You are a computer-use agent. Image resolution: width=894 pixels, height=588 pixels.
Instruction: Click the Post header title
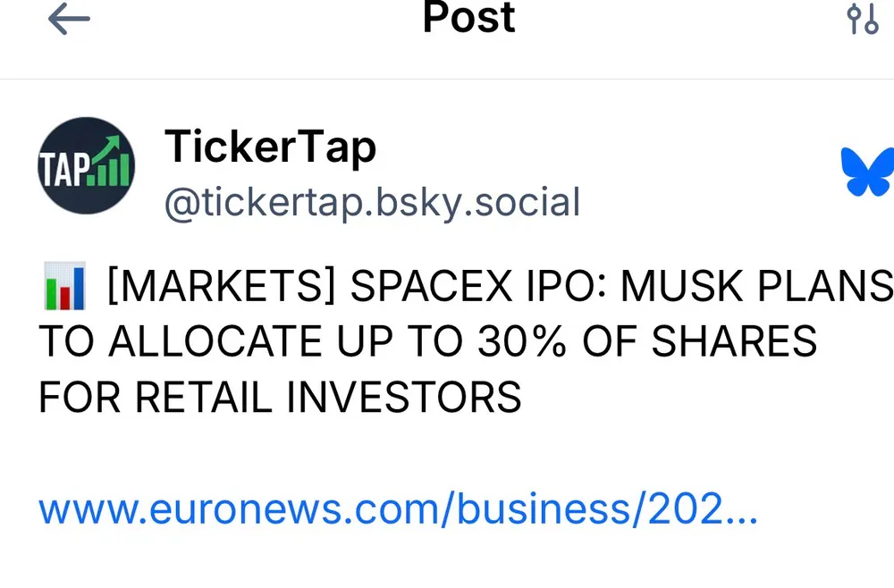(468, 17)
